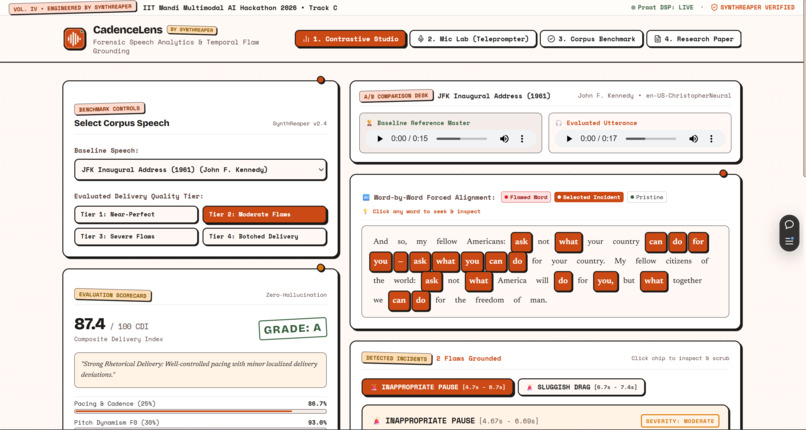Select Tier 2: Moderate Flaws quality
Screen dimensions: 806x430
[x=265, y=214]
